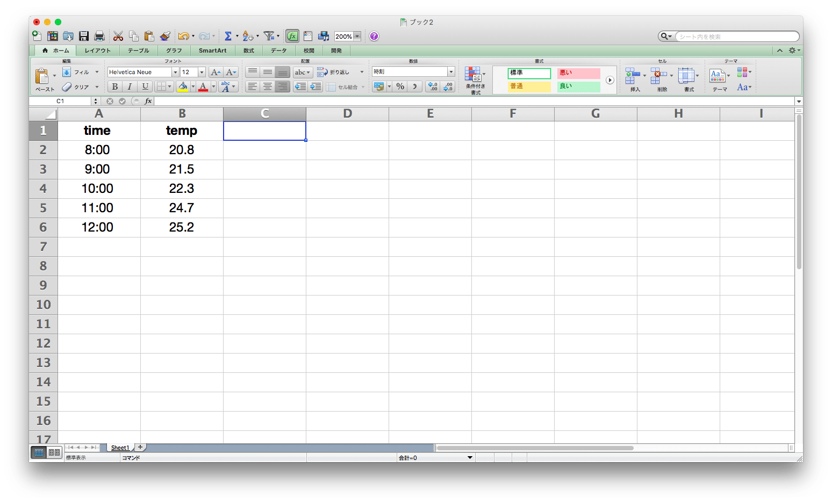Viewport: 832px width, 504px height.
Task: Click the Format Painter brush icon
Action: [165, 36]
